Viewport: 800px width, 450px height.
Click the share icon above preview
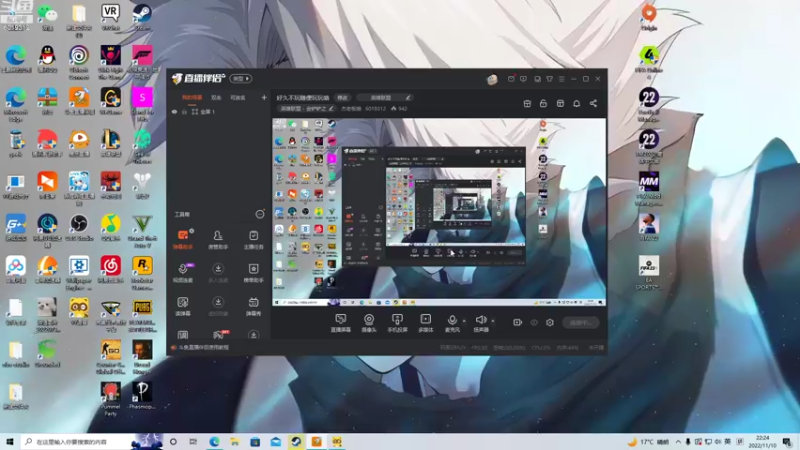(593, 104)
